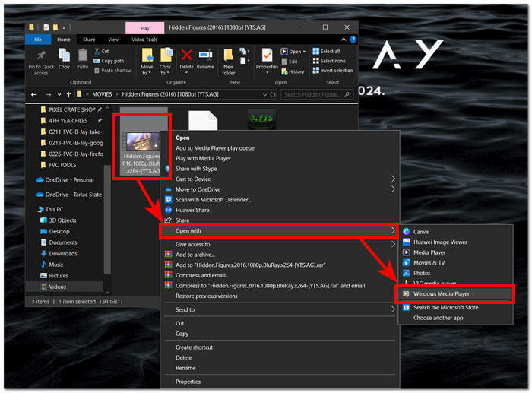Go back with the back arrow
The width and height of the screenshot is (532, 393).
(33, 95)
